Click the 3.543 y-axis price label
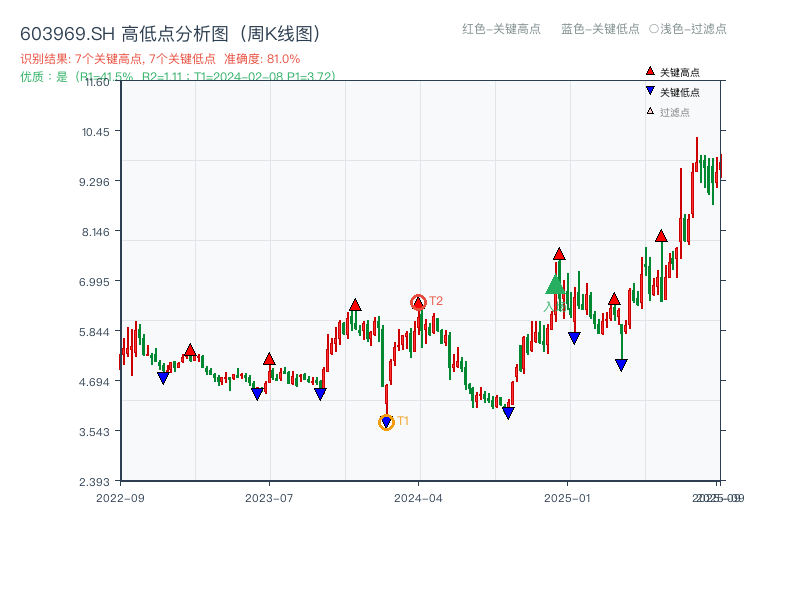Viewport: 800px width, 600px height. (x=94, y=432)
